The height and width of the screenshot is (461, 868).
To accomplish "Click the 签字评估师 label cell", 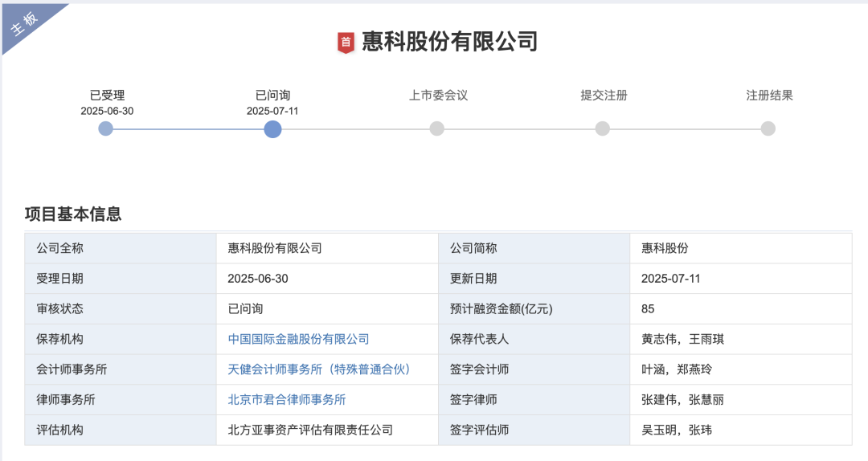I will pyautogui.click(x=534, y=430).
